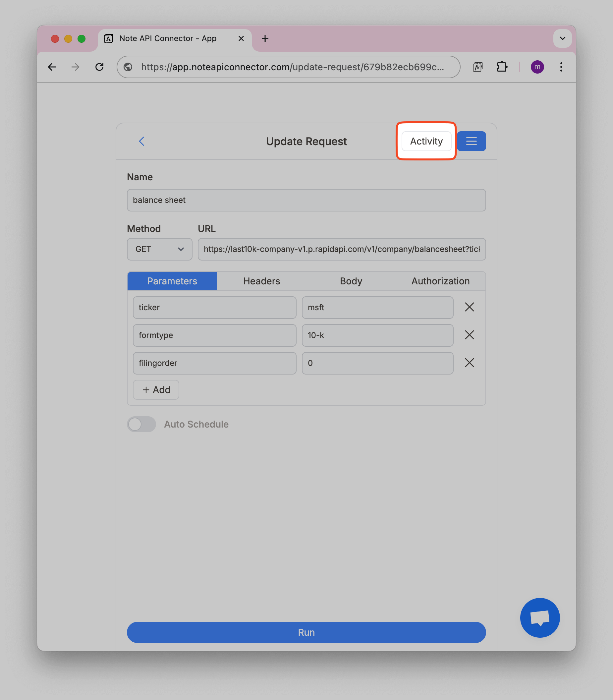The width and height of the screenshot is (613, 700).
Task: Switch to the Headers tab
Action: tap(261, 281)
